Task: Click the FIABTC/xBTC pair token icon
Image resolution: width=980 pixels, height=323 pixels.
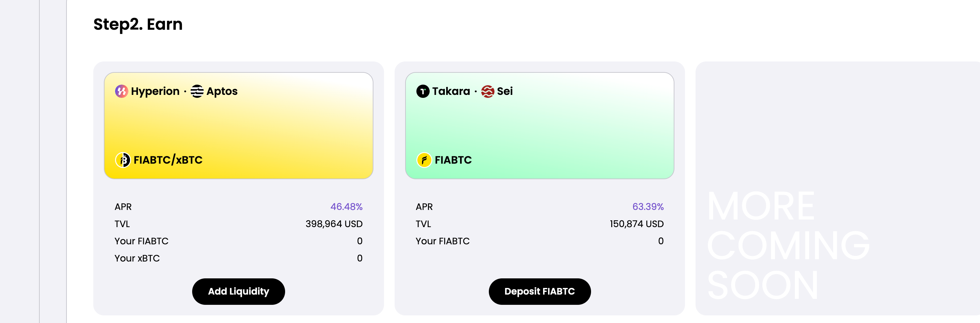Action: click(123, 160)
